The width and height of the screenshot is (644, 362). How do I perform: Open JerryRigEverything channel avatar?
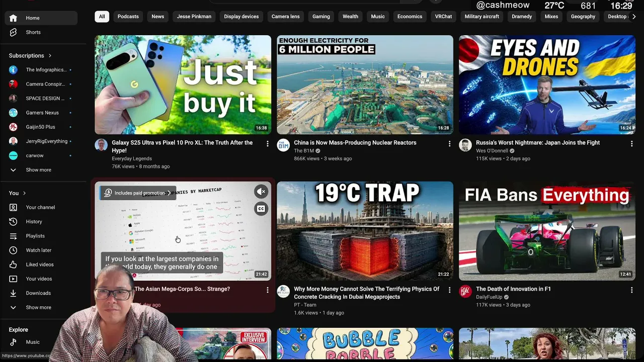pyautogui.click(x=14, y=141)
